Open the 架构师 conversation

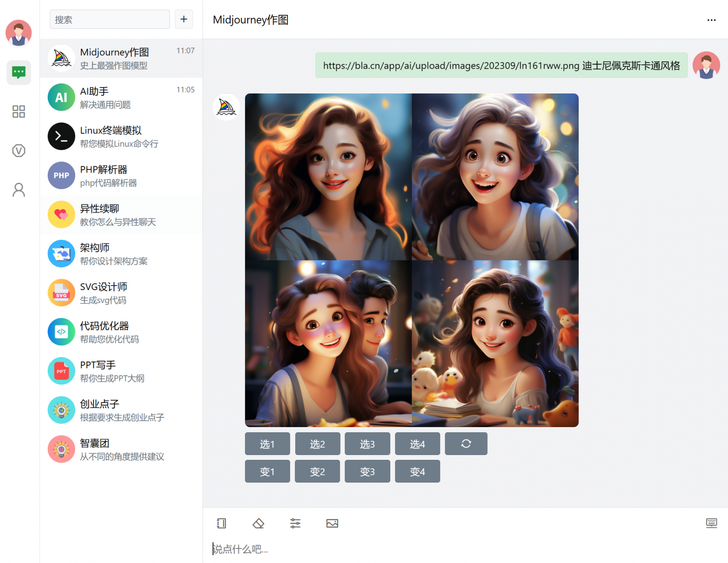[121, 254]
